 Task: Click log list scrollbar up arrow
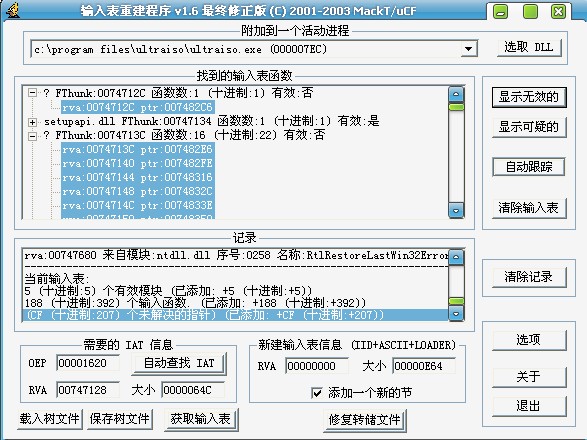click(456, 257)
